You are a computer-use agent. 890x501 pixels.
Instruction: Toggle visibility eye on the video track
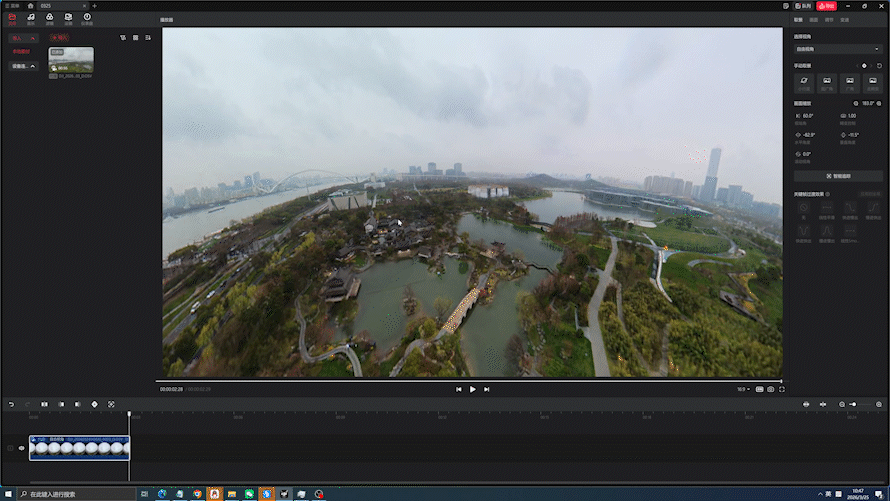[21, 448]
